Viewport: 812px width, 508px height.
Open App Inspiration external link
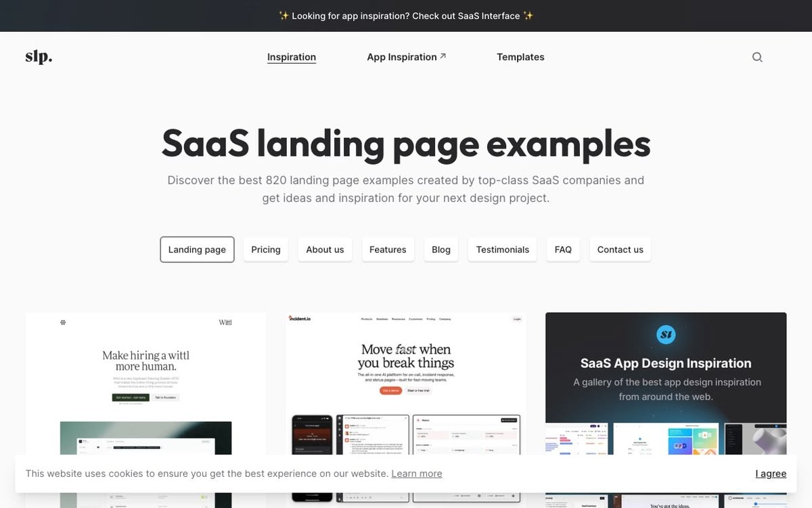[x=406, y=57]
